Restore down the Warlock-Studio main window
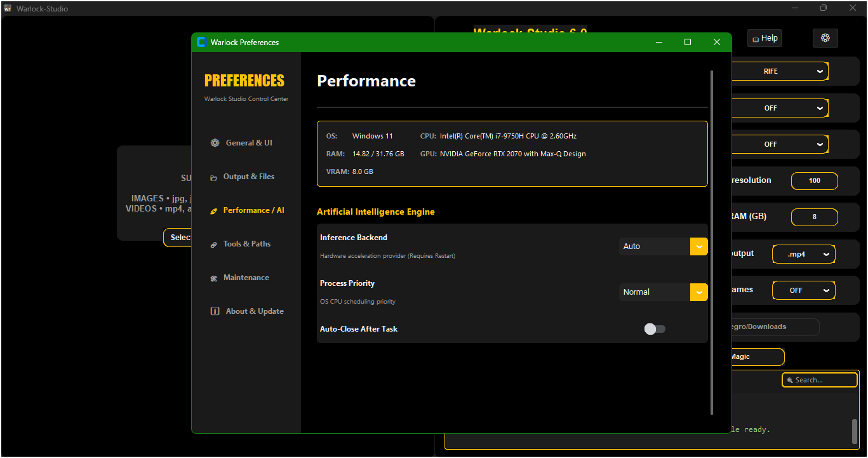Image resolution: width=868 pixels, height=458 pixels. 824,8
